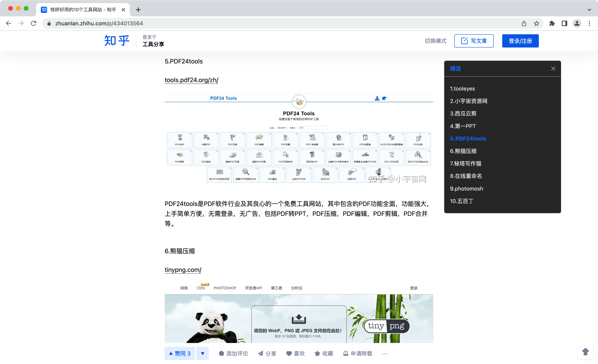Upvote with the 赞同 3 button
Screen dimensions: 598x364
click(x=180, y=353)
